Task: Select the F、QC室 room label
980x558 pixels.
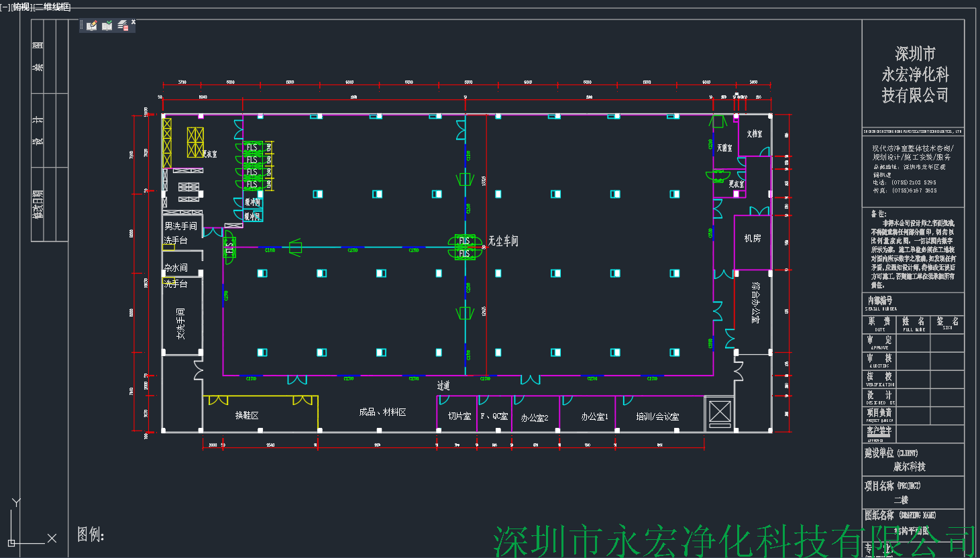Action: click(x=494, y=416)
